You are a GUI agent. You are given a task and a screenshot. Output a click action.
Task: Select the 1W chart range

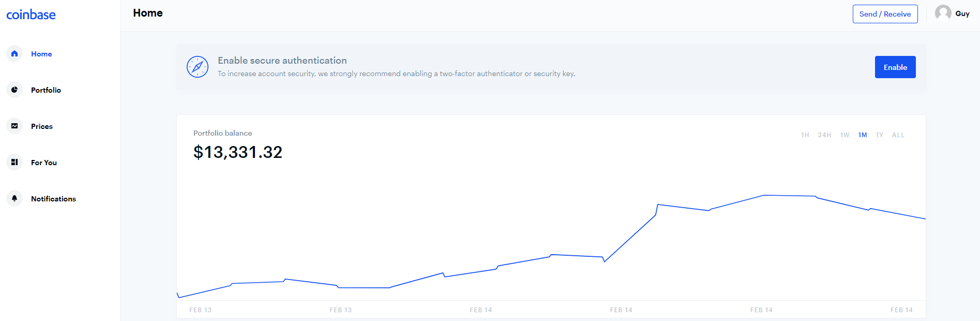[845, 135]
